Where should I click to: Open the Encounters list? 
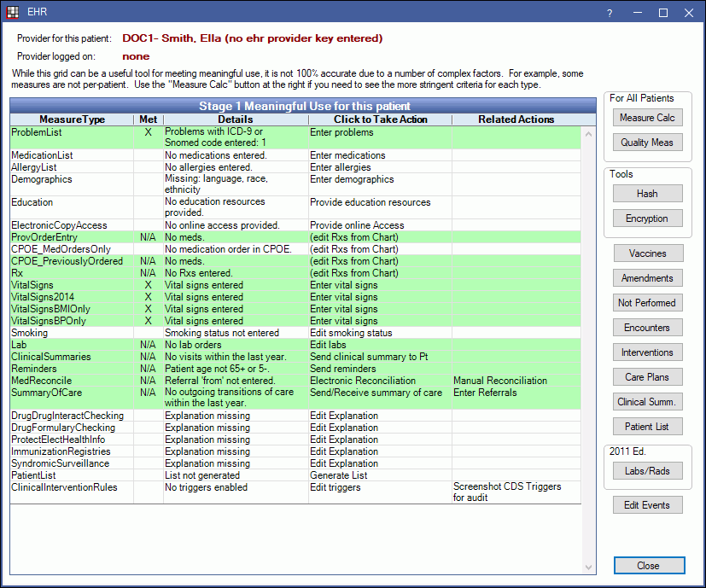(647, 328)
